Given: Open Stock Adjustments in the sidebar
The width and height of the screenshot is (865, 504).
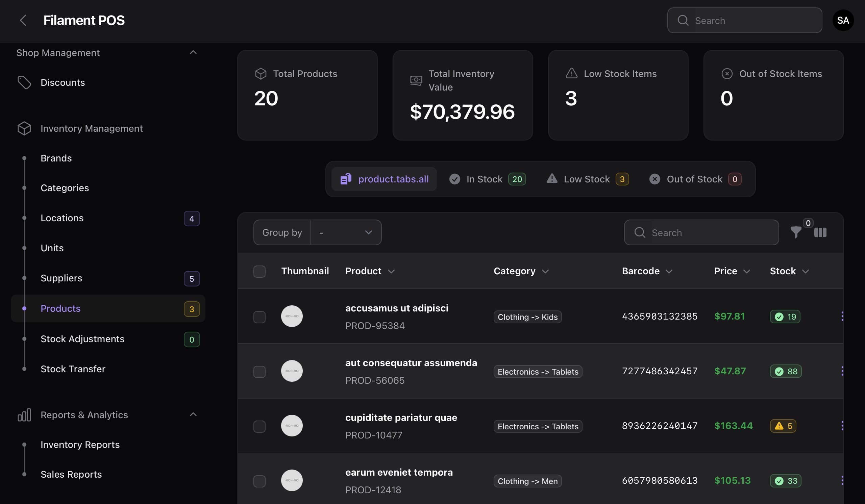Looking at the screenshot, I should (x=82, y=339).
